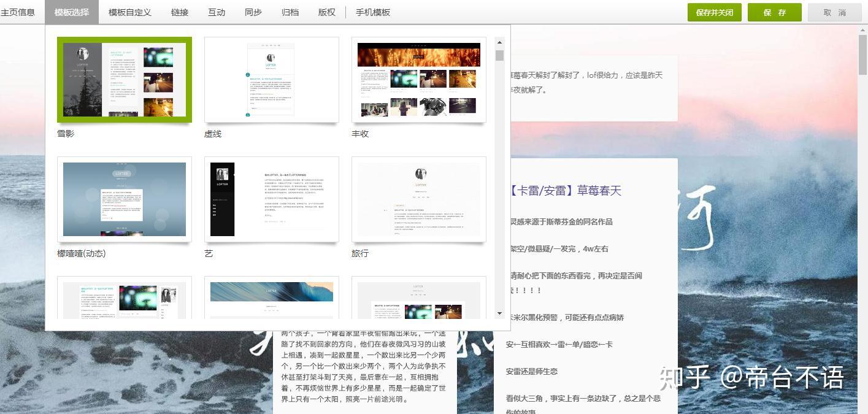This screenshot has height=414, width=868.
Task: Click the green 保存 button
Action: pos(775,12)
